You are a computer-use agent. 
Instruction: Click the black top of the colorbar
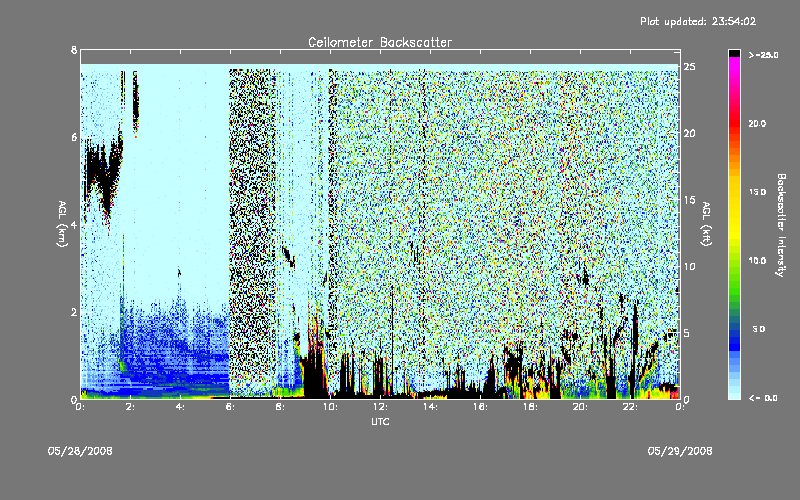click(734, 53)
